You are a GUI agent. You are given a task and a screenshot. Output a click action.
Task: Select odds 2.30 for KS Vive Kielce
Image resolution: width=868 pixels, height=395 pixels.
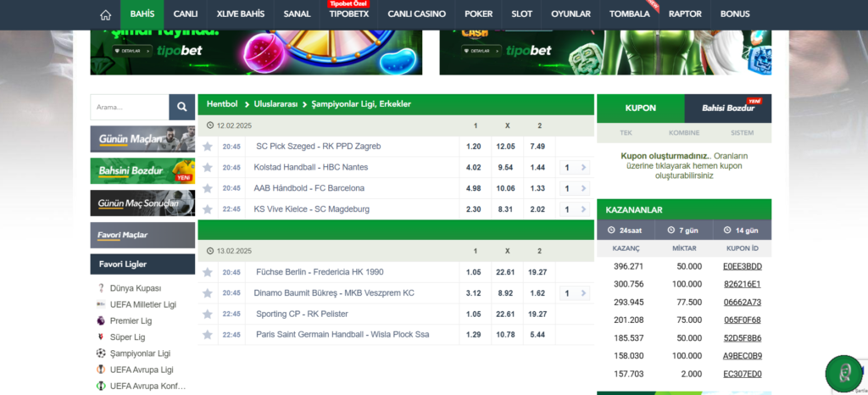point(474,209)
